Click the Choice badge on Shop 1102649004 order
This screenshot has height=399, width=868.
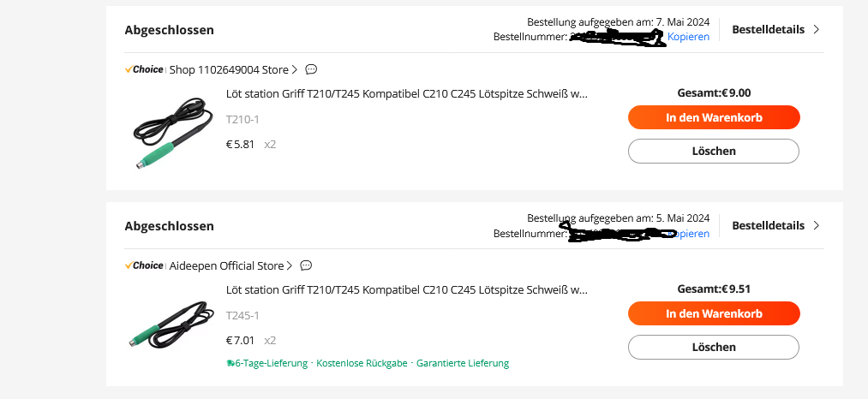pos(144,69)
